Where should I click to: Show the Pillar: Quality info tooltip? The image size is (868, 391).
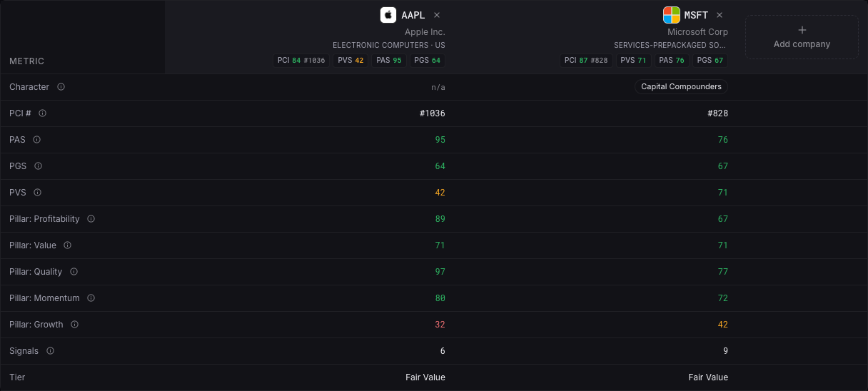click(x=74, y=272)
